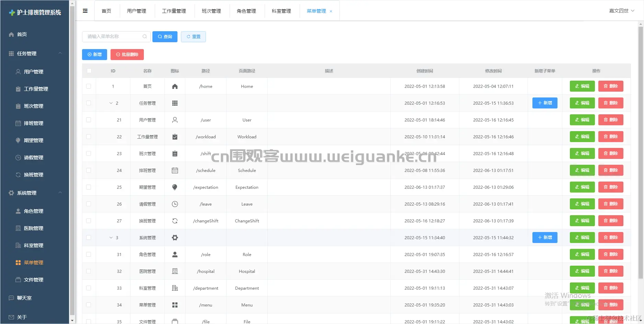Click the 换班管理 refresh icon in sidebar
The width and height of the screenshot is (644, 324).
click(x=18, y=175)
